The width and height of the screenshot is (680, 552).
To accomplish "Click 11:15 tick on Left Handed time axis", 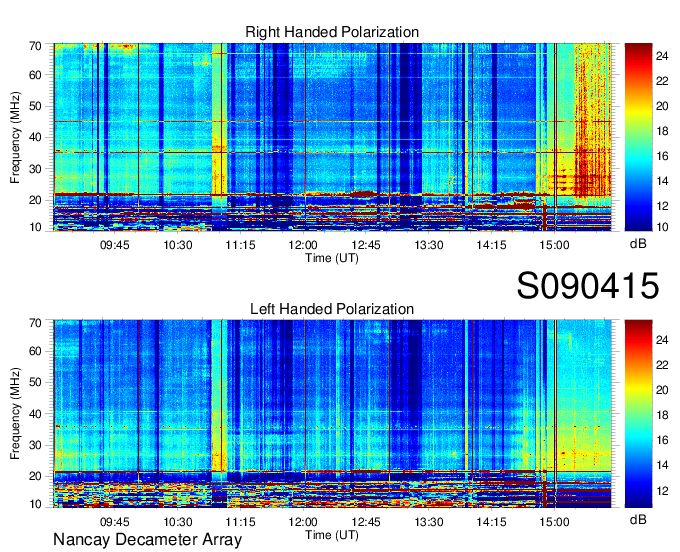I will click(240, 522).
